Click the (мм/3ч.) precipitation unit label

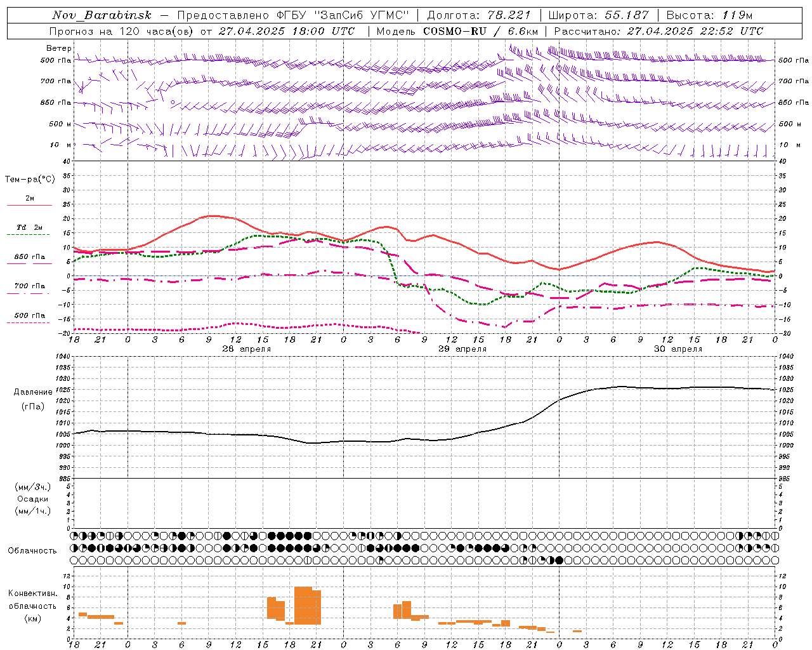click(33, 487)
